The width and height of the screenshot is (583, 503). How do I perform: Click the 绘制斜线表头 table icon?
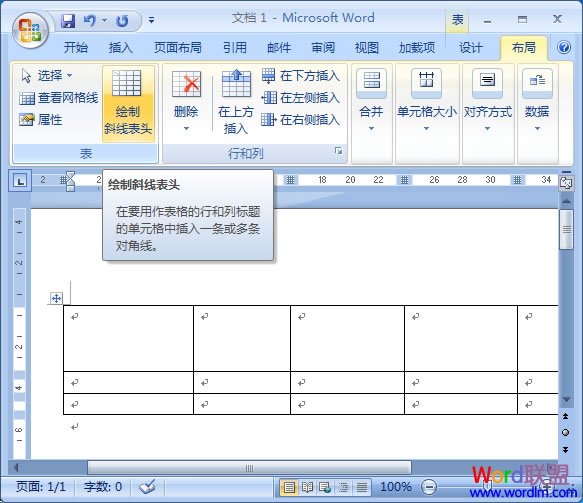tap(127, 83)
